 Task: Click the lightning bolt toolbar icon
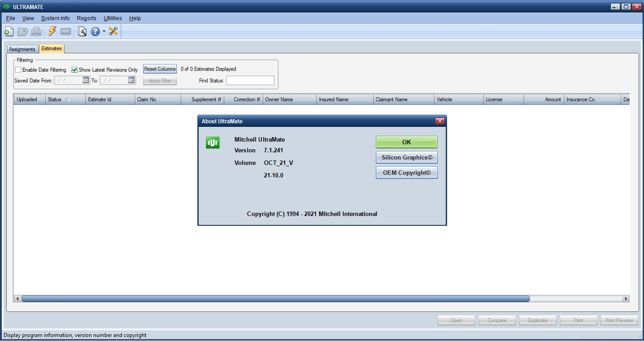tap(52, 31)
